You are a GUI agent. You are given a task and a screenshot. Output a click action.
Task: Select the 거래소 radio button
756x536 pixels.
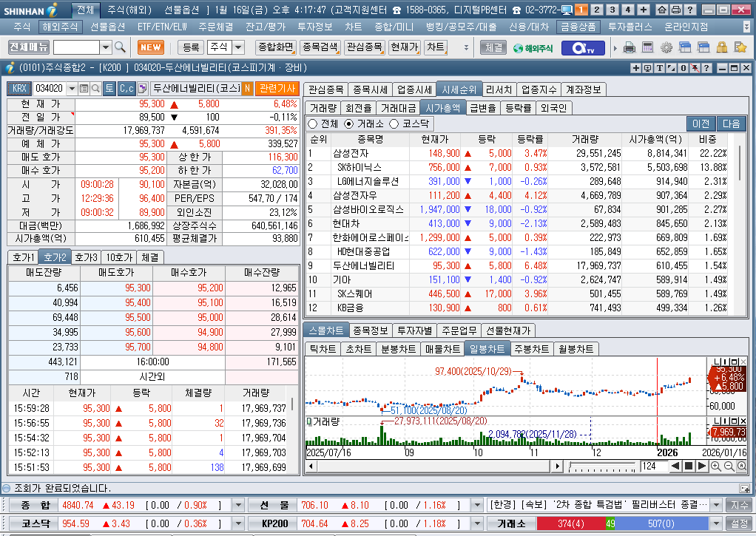[x=348, y=124]
